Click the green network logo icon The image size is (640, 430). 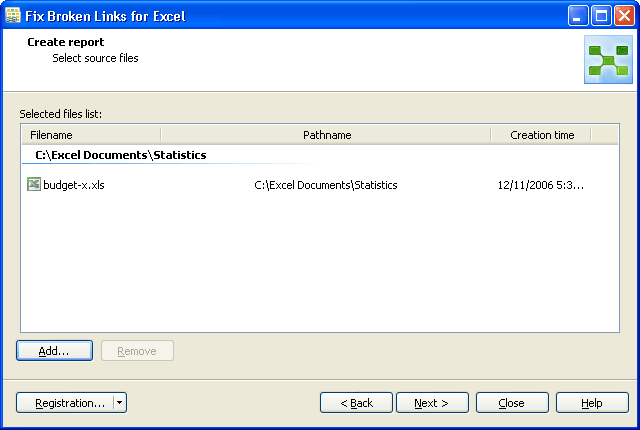(608, 60)
